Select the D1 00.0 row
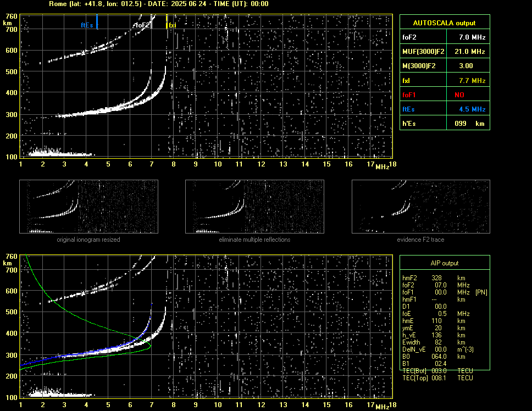 tap(424, 307)
